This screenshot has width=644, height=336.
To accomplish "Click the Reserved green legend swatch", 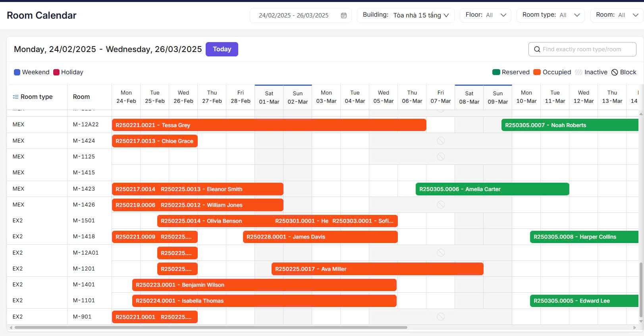I will [x=496, y=72].
